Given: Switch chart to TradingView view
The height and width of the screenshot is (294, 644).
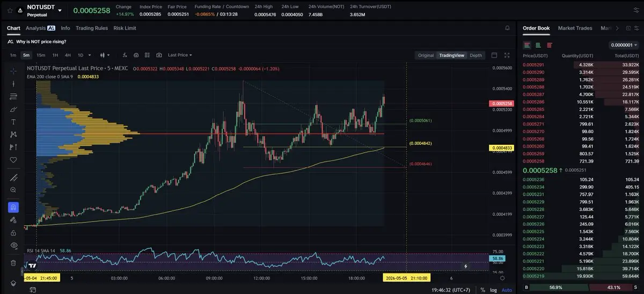Looking at the screenshot, I should pos(452,55).
